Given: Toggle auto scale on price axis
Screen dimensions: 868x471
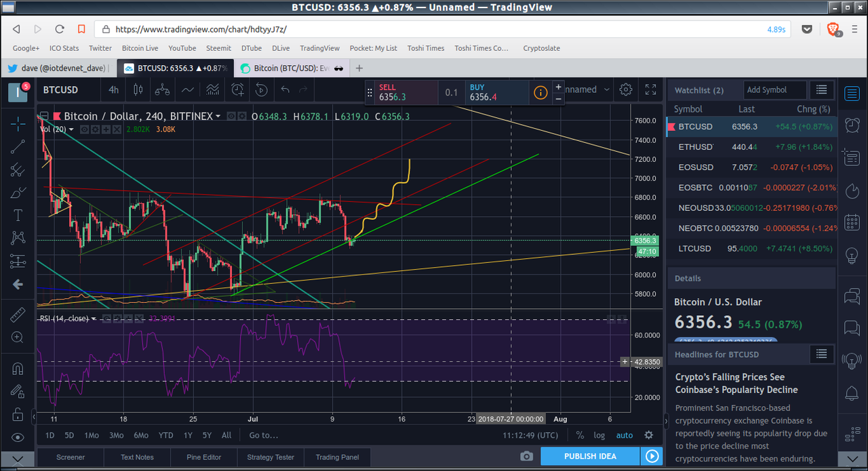Looking at the screenshot, I should click(625, 435).
